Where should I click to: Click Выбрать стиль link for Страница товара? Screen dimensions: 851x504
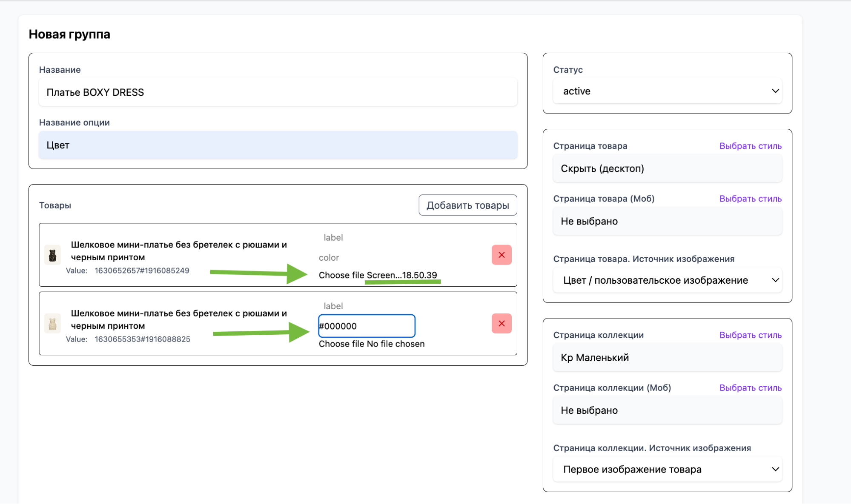[750, 146]
